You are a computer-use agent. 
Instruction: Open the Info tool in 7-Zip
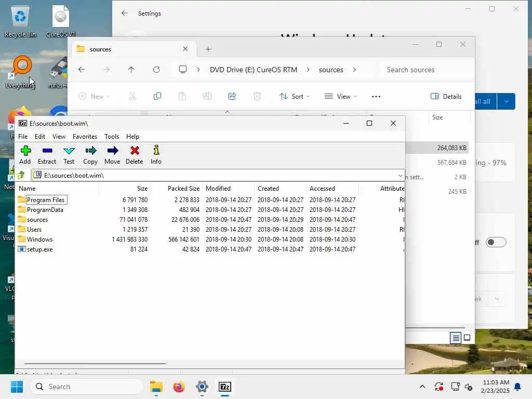pyautogui.click(x=156, y=155)
